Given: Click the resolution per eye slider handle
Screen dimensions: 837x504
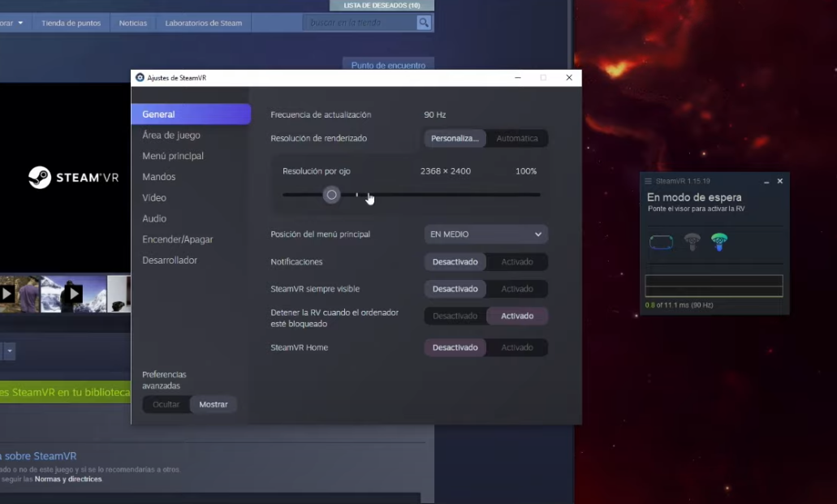Looking at the screenshot, I should pyautogui.click(x=331, y=195).
